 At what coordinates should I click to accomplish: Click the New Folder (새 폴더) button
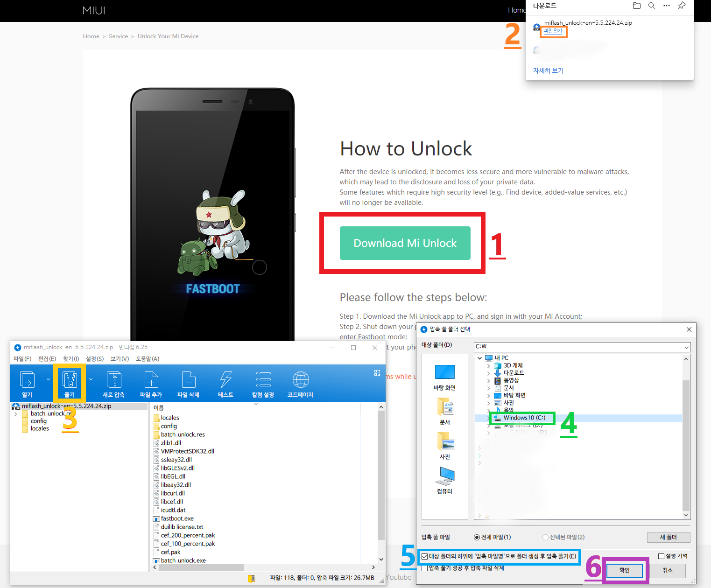click(x=669, y=537)
